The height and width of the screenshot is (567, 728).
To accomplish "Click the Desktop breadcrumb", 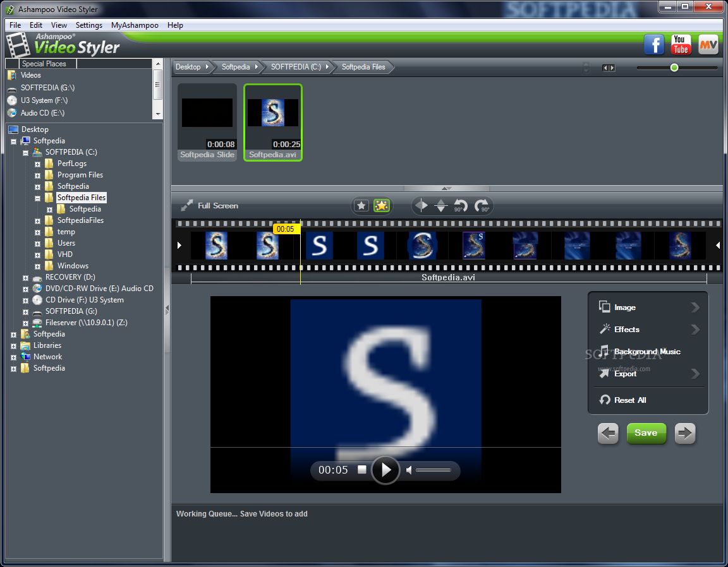I will coord(188,67).
